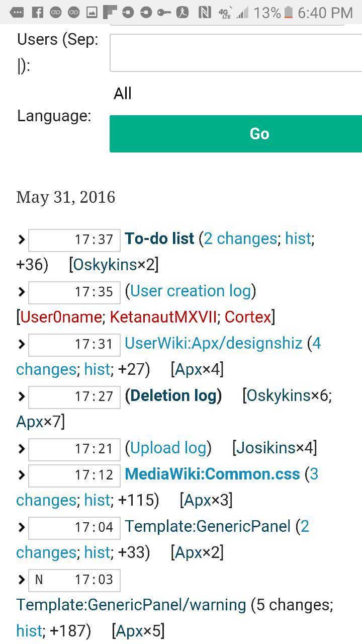
Task: Expand the 17:35 User creation log arrow
Action: pos(21,292)
